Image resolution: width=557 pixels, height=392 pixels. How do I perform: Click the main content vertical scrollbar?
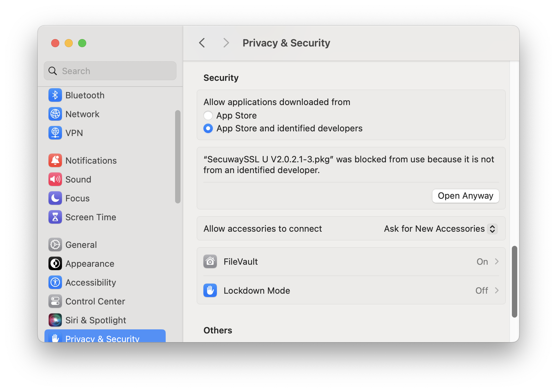(x=514, y=282)
